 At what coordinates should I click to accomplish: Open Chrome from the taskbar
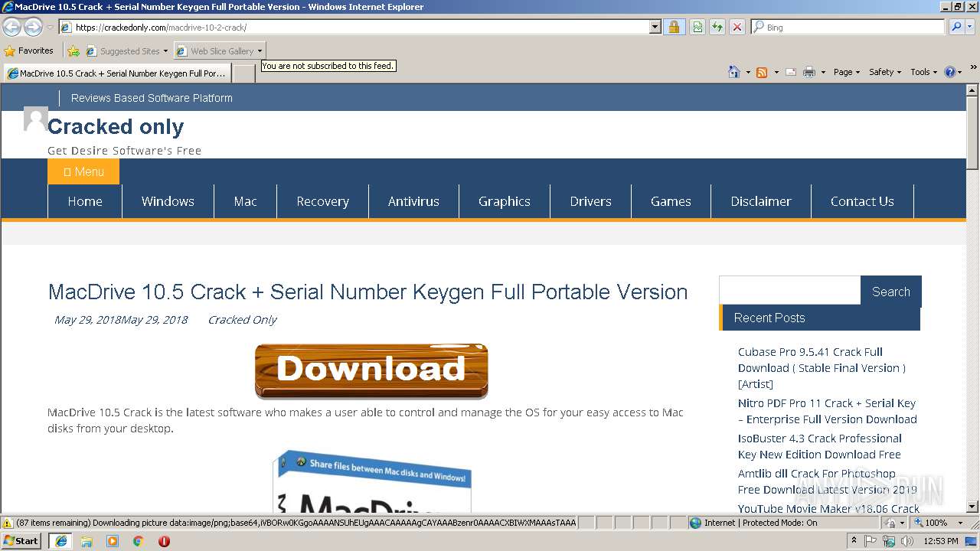138,541
